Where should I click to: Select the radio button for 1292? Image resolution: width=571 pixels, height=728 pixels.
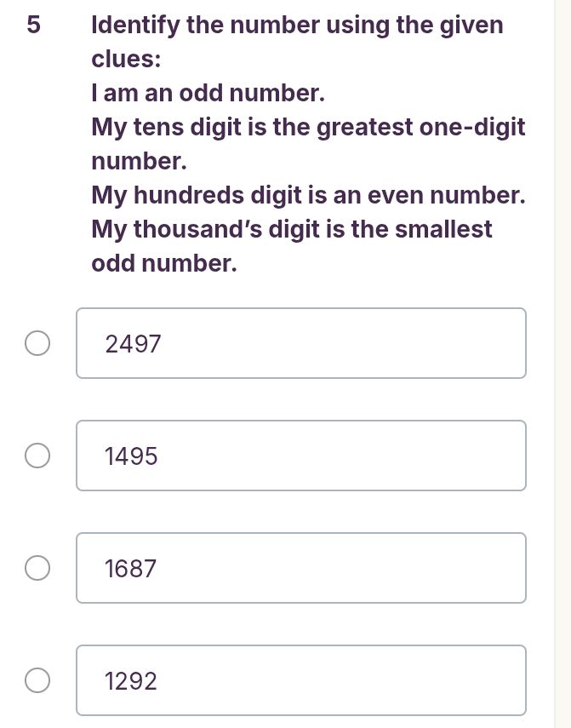(x=37, y=680)
